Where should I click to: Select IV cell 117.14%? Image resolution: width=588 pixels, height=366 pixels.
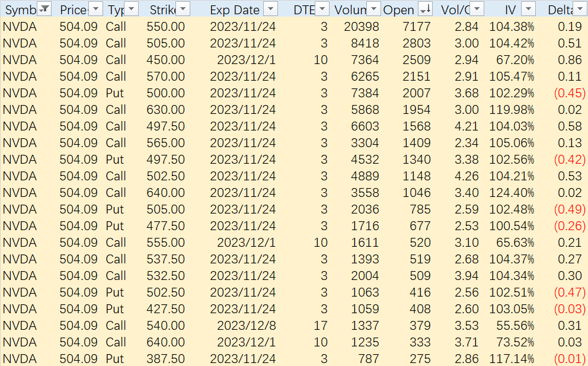(x=512, y=358)
